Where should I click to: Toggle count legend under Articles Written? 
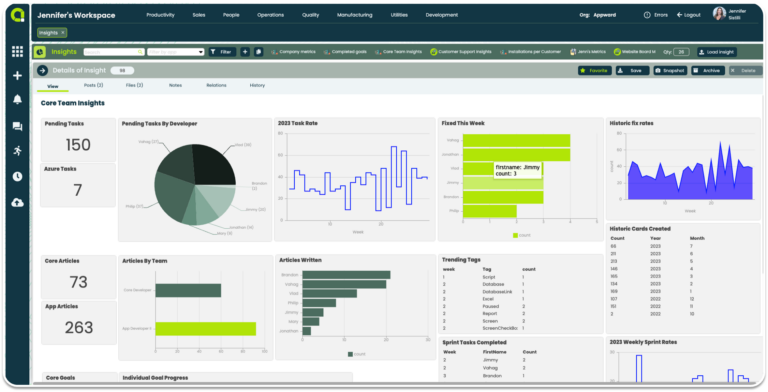click(x=357, y=354)
